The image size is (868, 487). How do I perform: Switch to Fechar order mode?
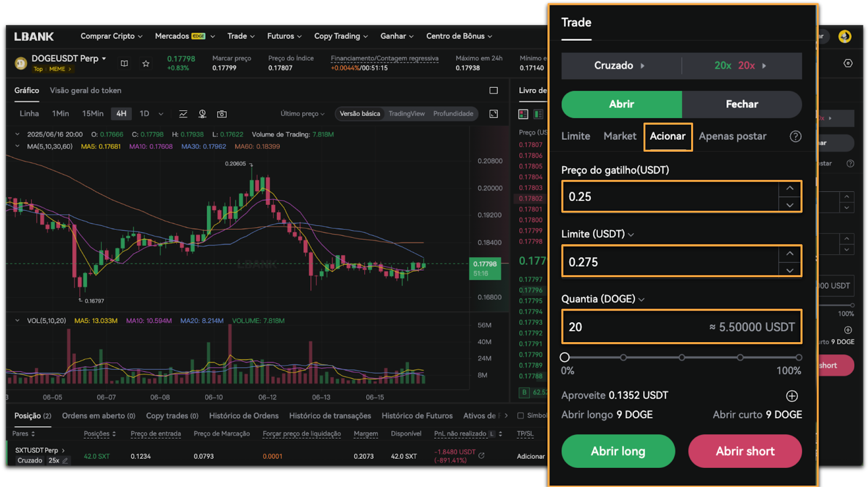[742, 104]
